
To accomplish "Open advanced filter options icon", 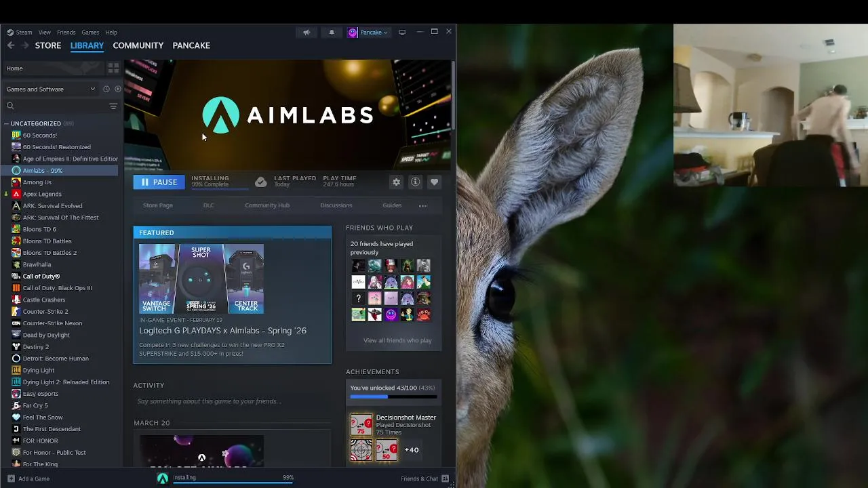I will (113, 106).
